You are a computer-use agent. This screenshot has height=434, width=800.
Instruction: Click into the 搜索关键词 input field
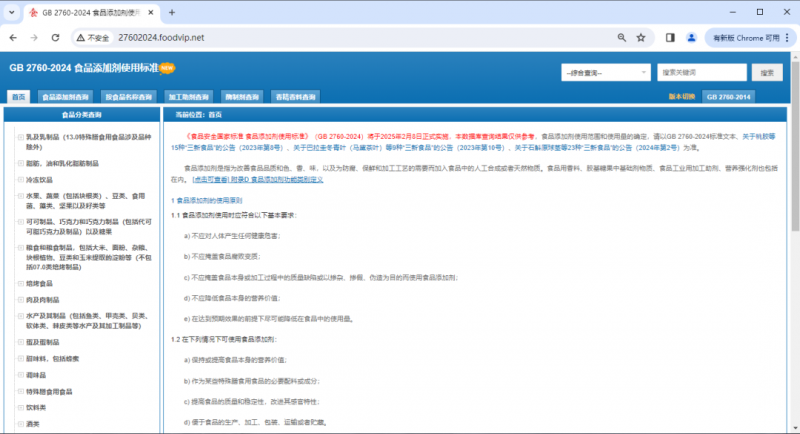click(700, 73)
